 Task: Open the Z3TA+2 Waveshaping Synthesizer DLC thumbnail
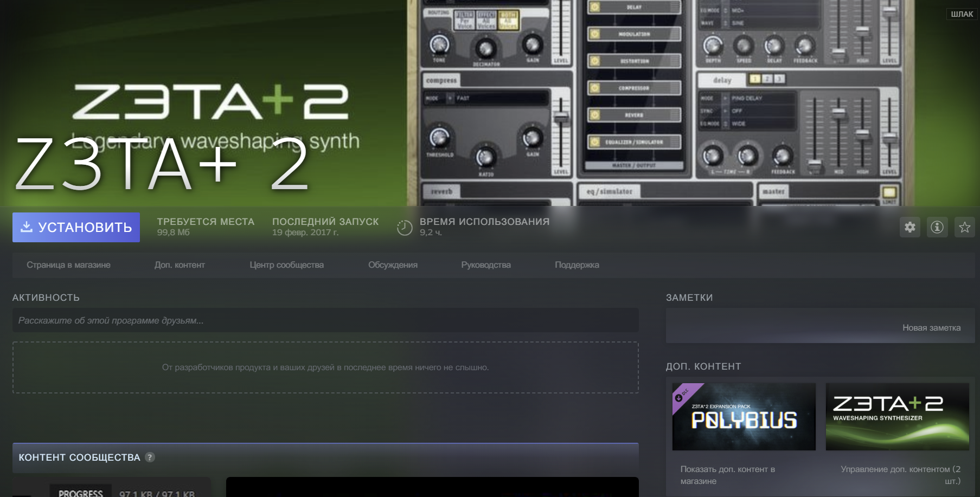point(898,417)
